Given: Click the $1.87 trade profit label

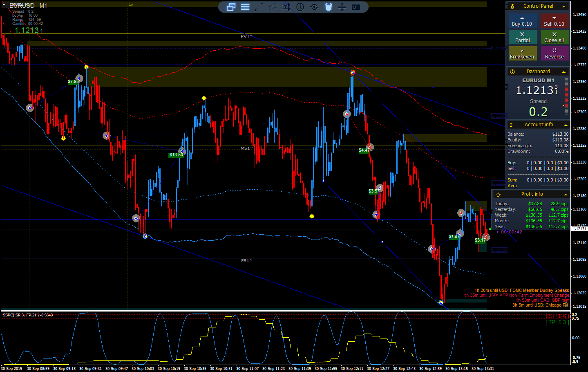Looking at the screenshot, I should pyautogui.click(x=454, y=237).
